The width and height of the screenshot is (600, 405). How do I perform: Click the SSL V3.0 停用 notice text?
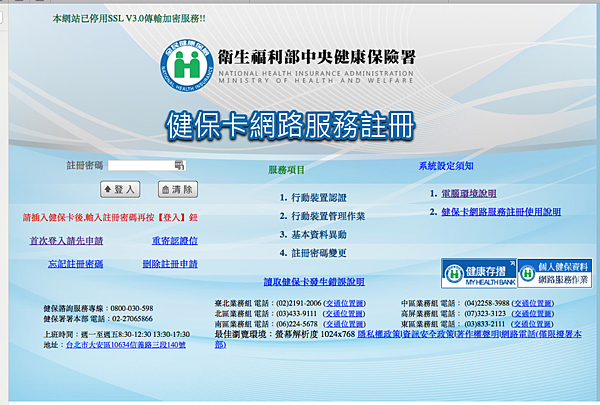(x=129, y=18)
